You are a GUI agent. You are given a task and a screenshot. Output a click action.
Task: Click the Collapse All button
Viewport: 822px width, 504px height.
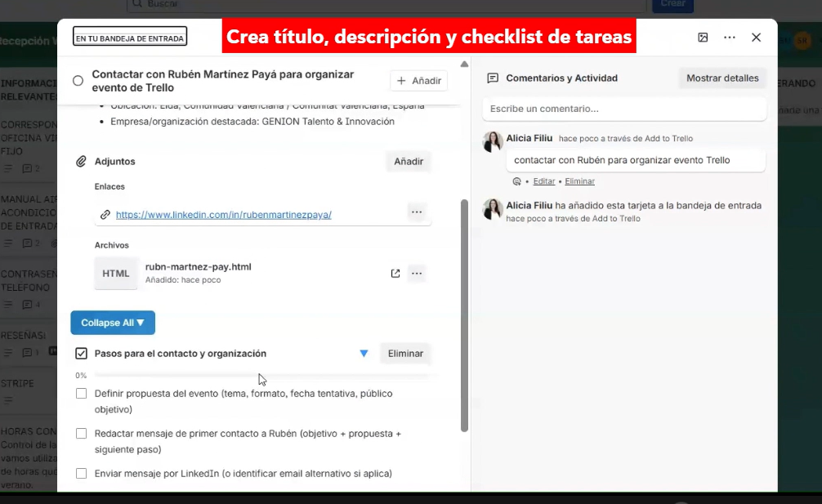tap(113, 323)
